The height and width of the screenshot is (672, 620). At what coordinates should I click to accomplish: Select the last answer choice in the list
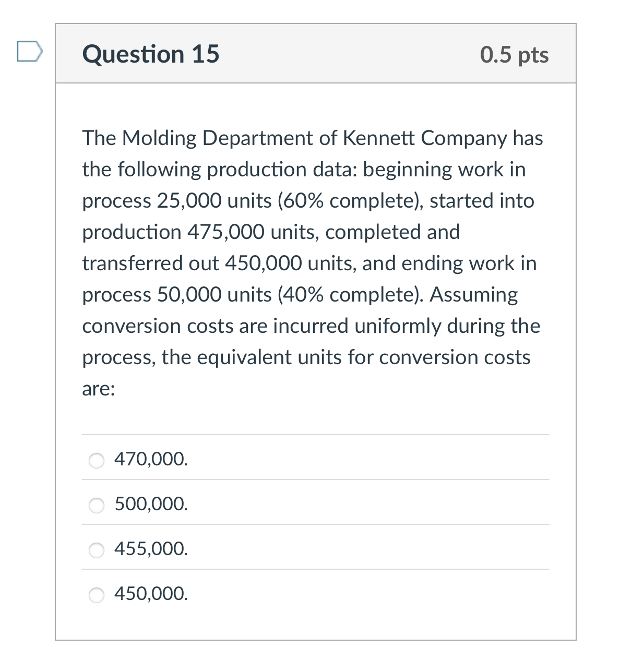[x=97, y=594]
